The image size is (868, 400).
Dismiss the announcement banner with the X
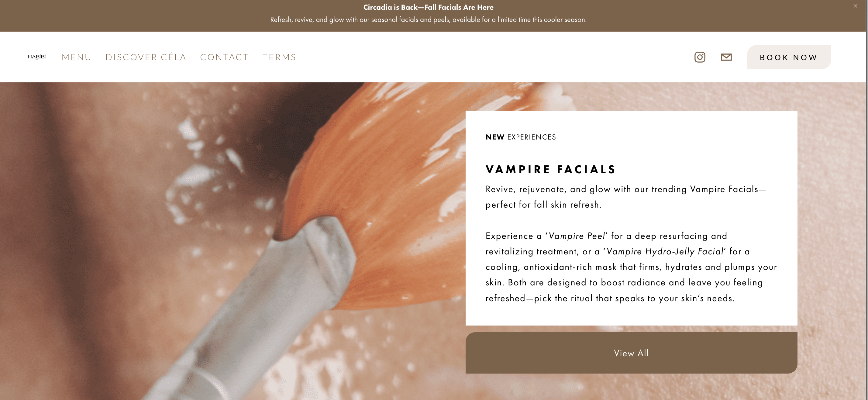tap(855, 6)
